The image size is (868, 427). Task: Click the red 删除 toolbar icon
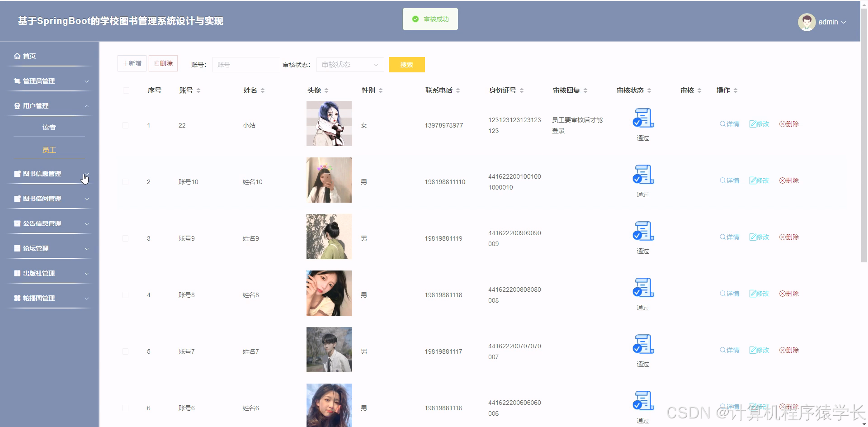[156, 63]
